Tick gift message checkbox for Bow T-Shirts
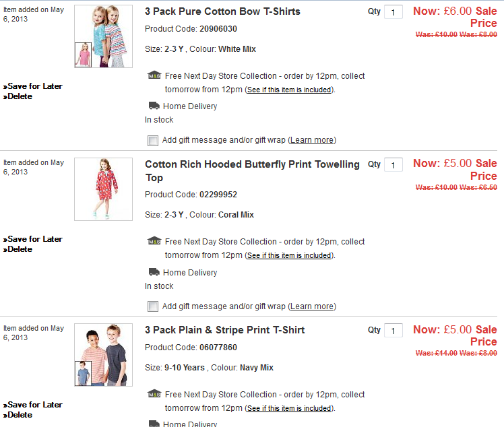The width and height of the screenshot is (504, 427). pyautogui.click(x=153, y=140)
